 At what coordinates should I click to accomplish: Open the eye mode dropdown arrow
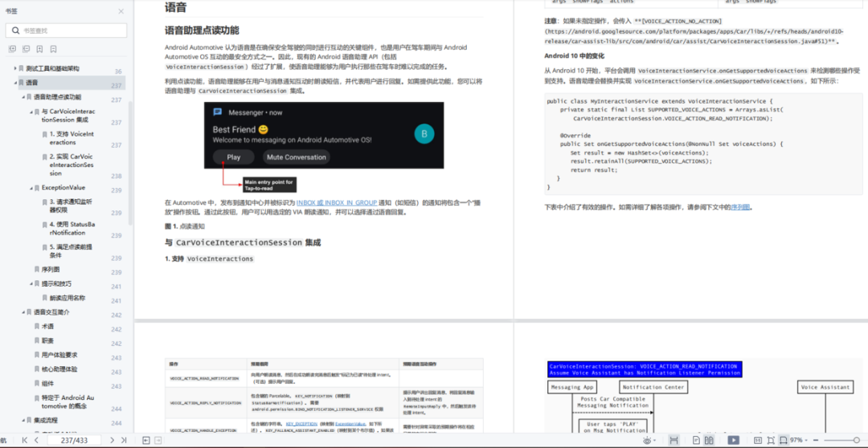[x=653, y=441]
